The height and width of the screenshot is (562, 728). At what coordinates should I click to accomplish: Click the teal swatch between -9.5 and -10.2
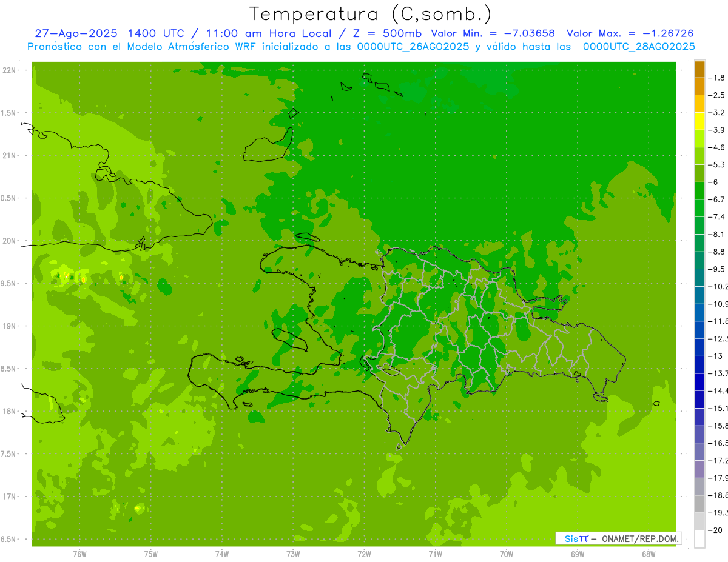click(x=699, y=278)
